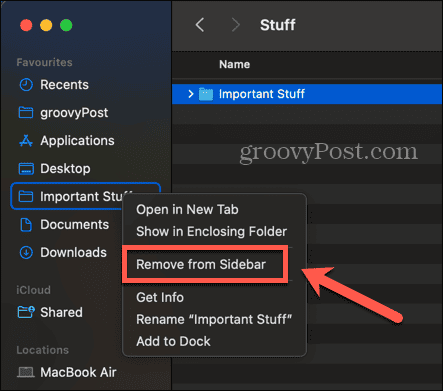
Task: Go back with the left chevron button
Action: coord(200,25)
